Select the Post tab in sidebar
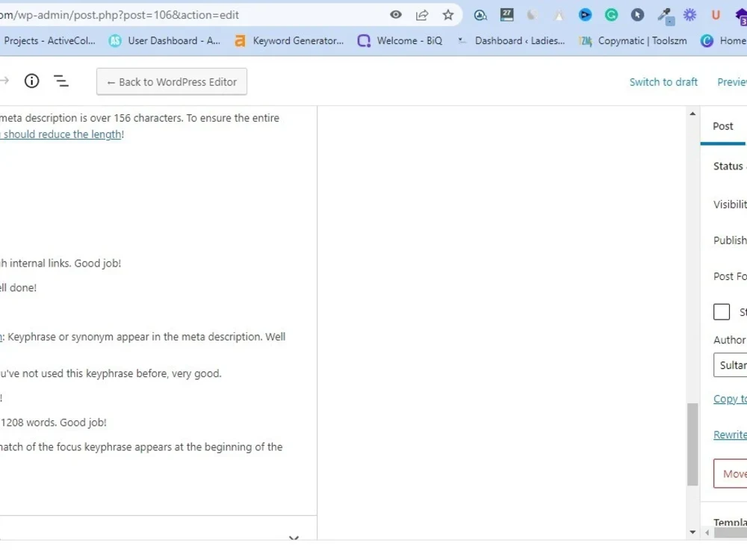 [x=722, y=126]
